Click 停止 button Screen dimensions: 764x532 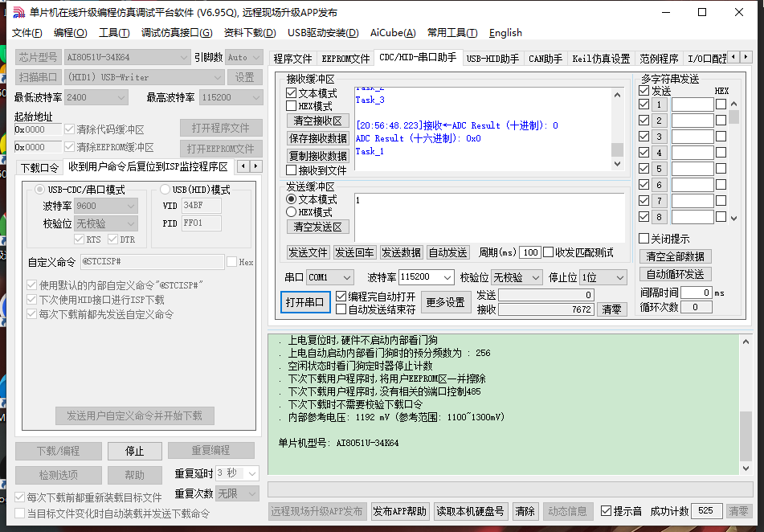134,451
